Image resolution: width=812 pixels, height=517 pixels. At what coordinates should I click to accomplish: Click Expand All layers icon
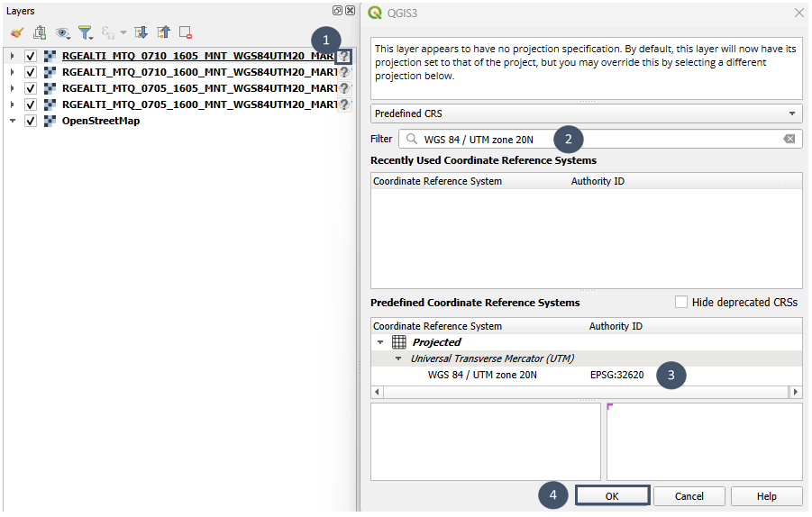[x=141, y=32]
